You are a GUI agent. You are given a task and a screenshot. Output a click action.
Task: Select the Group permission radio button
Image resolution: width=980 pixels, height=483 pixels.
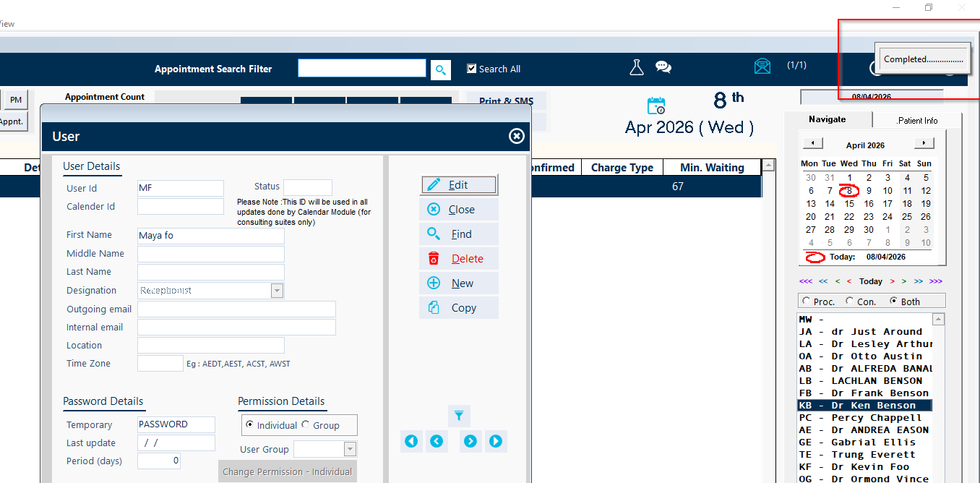click(x=306, y=425)
